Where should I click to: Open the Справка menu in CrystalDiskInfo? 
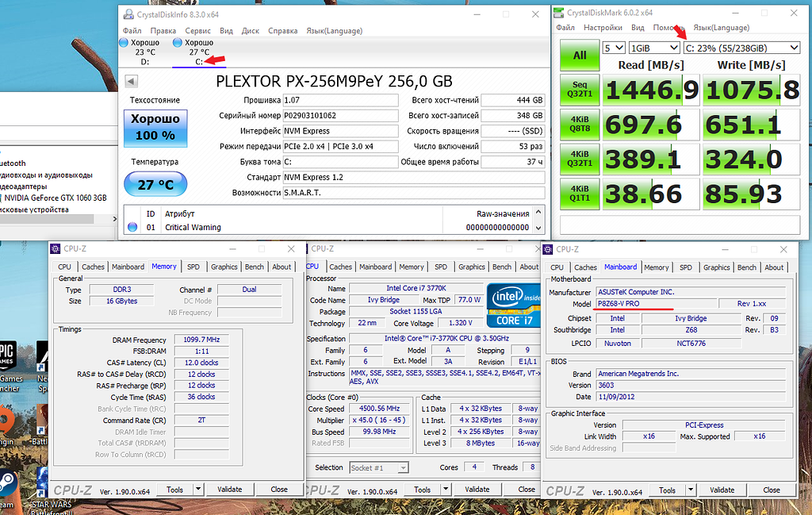[283, 31]
